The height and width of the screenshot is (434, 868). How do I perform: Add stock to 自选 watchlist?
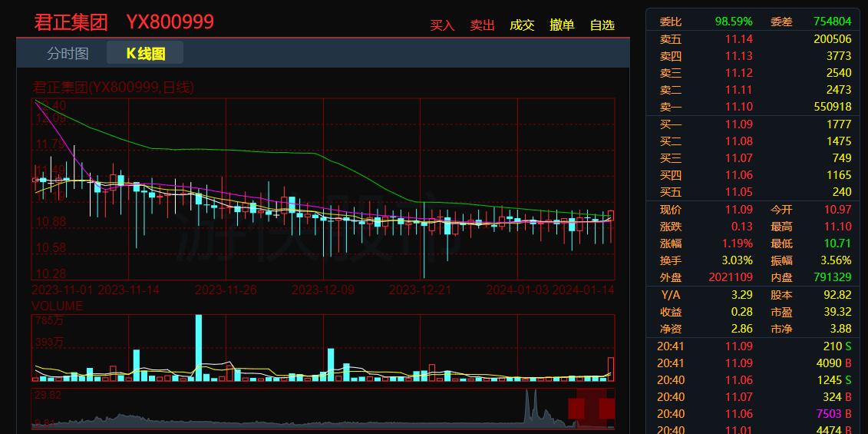602,25
